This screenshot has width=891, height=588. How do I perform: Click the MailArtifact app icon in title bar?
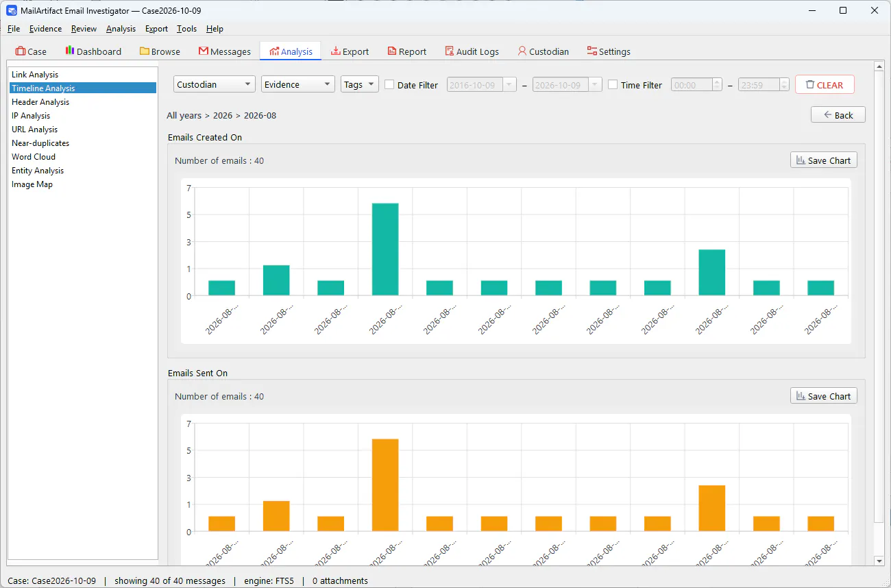coord(12,11)
